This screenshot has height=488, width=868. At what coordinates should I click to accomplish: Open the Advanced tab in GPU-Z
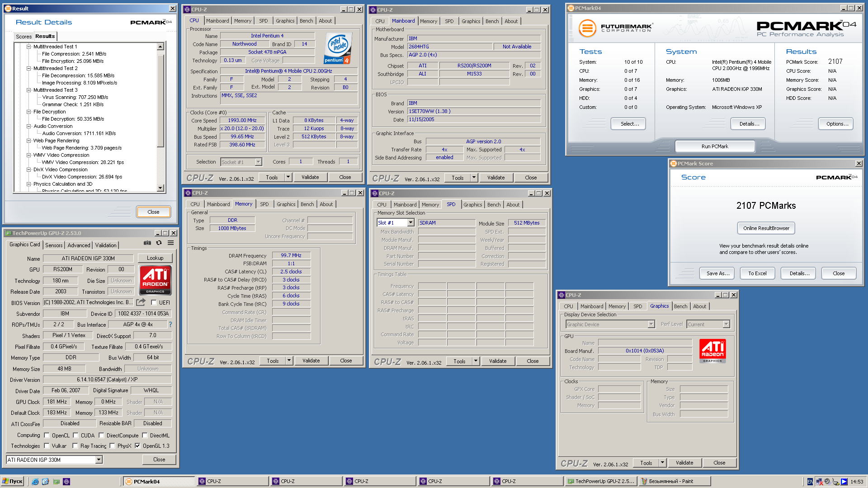point(79,245)
